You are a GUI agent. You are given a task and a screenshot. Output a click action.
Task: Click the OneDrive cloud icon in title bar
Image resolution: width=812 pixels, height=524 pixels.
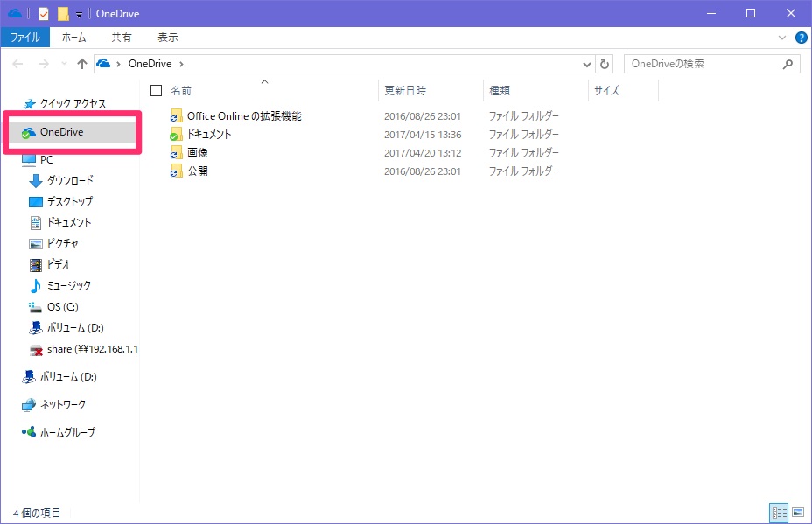tap(15, 13)
